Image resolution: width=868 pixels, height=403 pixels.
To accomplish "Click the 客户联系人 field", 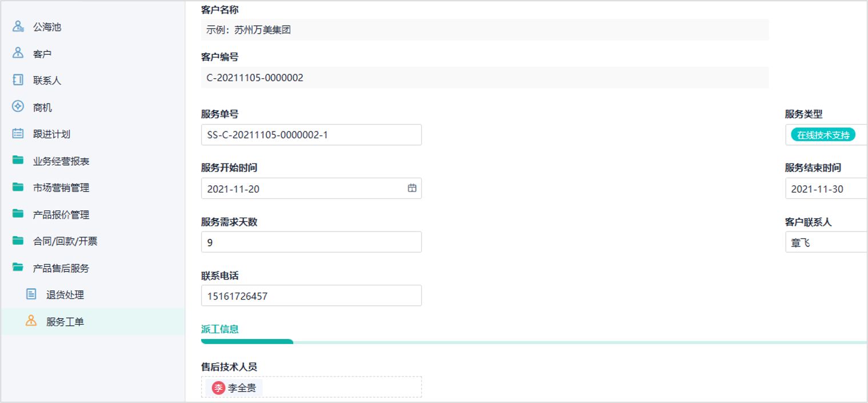I will [x=826, y=242].
